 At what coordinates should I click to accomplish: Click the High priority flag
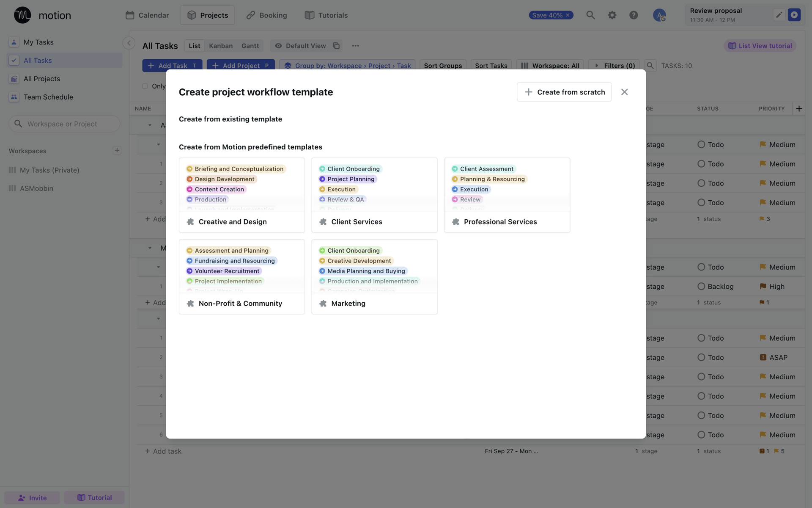click(x=763, y=286)
